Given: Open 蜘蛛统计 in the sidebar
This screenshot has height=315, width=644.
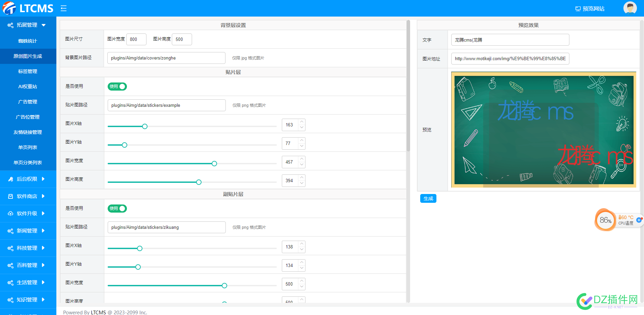Looking at the screenshot, I should (28, 41).
